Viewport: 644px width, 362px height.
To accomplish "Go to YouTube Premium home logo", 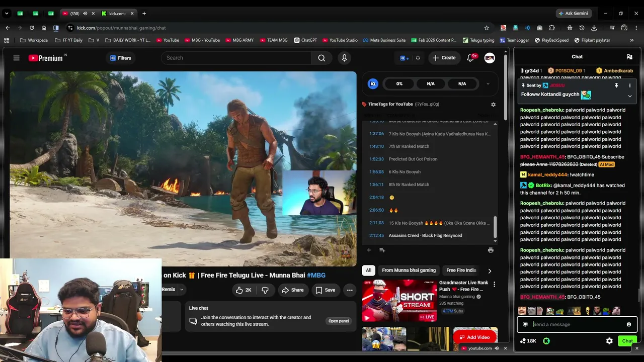I will (46, 58).
